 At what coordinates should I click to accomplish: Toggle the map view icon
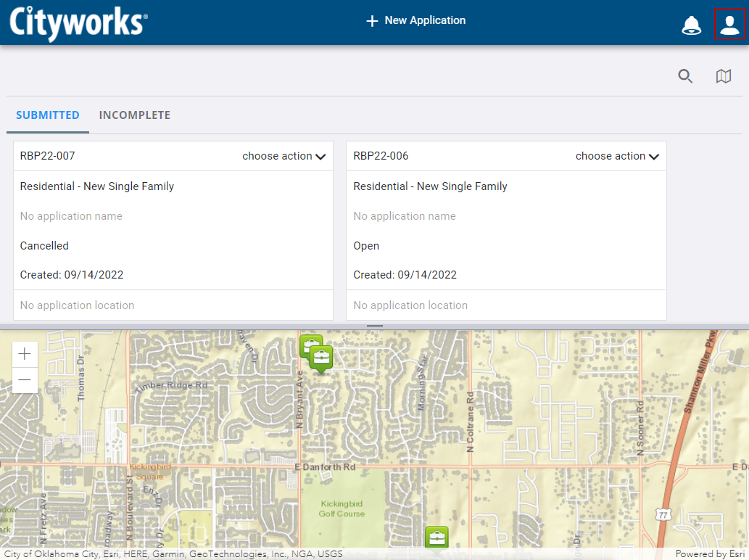pyautogui.click(x=724, y=76)
